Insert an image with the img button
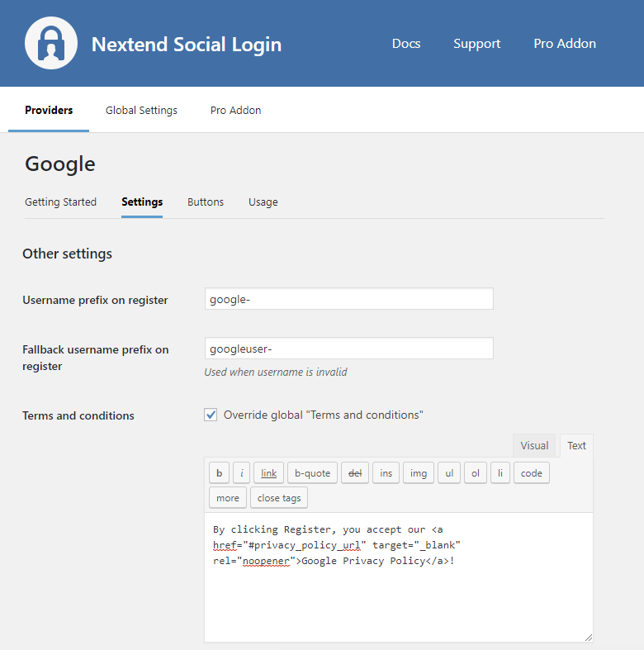Image resolution: width=644 pixels, height=650 pixels. pyautogui.click(x=419, y=472)
